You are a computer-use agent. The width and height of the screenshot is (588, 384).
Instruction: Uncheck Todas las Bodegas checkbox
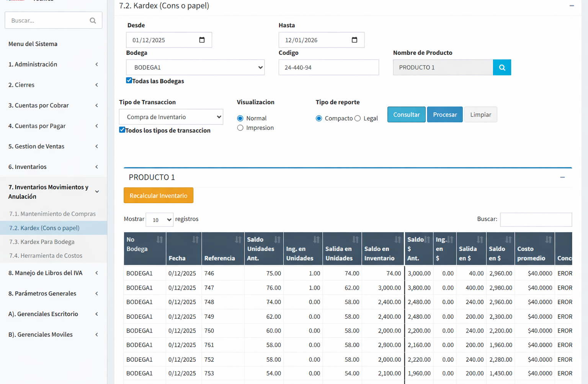tap(129, 80)
